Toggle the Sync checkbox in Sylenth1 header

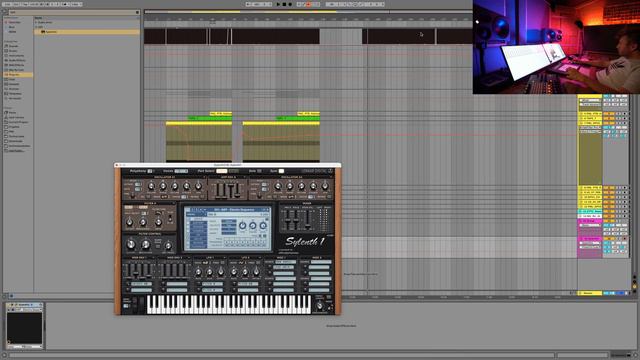click(281, 171)
